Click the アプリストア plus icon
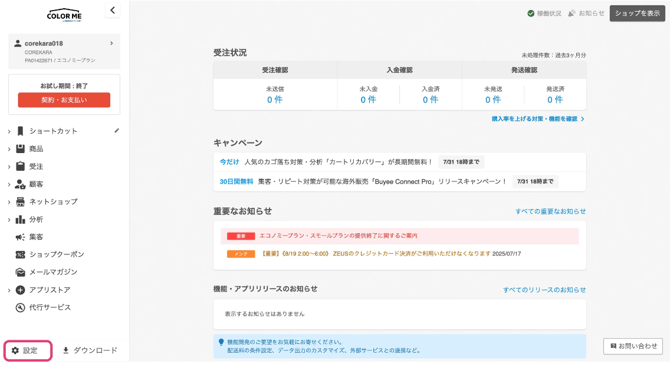 pos(20,290)
